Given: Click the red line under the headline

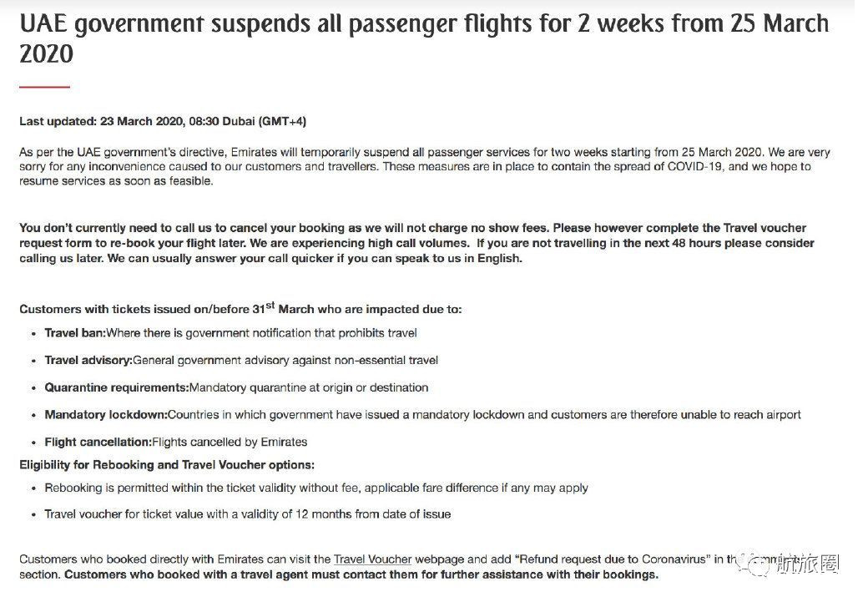Looking at the screenshot, I should [44, 86].
